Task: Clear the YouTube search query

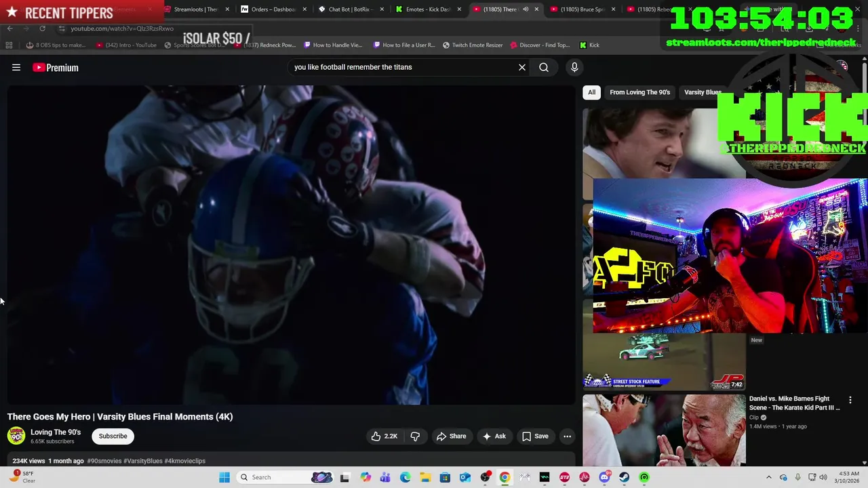Action: point(522,67)
